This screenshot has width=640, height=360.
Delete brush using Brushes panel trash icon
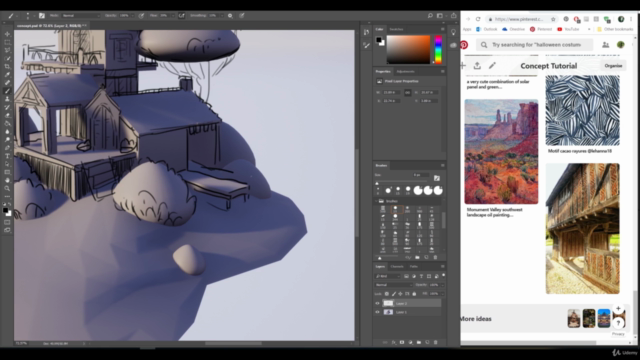435,258
